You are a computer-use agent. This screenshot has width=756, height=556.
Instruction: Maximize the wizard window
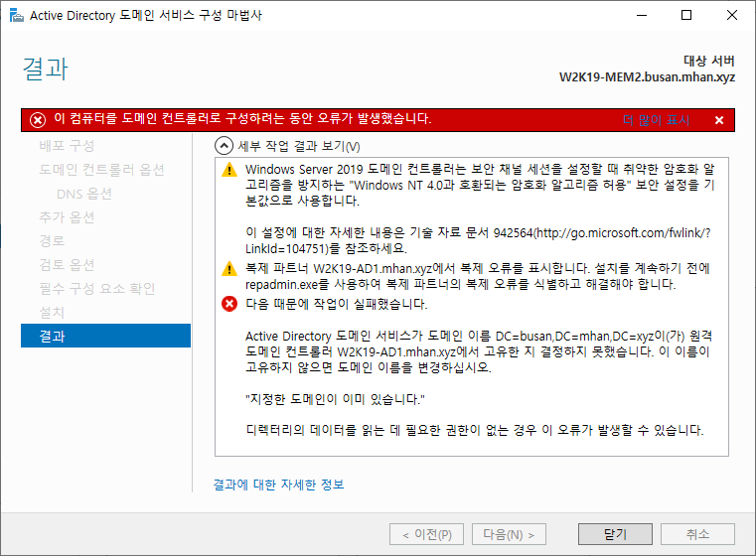[686, 16]
